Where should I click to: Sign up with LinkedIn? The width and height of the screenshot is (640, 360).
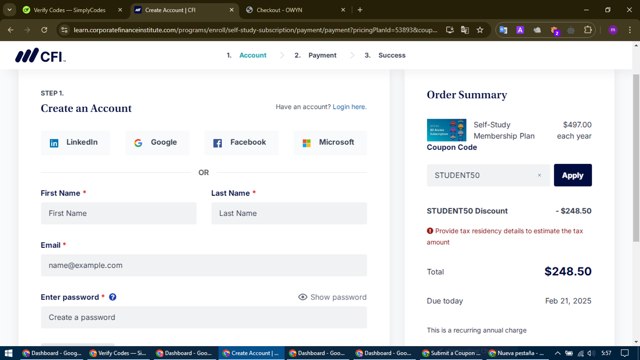(x=75, y=142)
